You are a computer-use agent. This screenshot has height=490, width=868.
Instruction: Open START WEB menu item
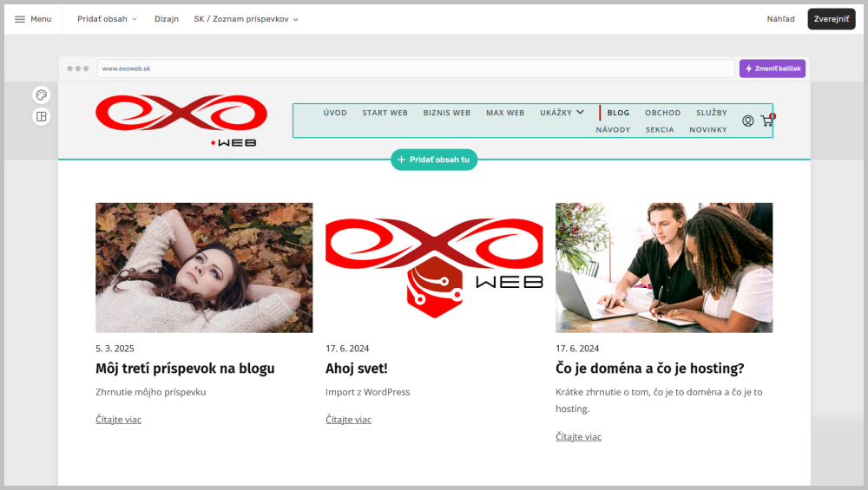pos(385,113)
